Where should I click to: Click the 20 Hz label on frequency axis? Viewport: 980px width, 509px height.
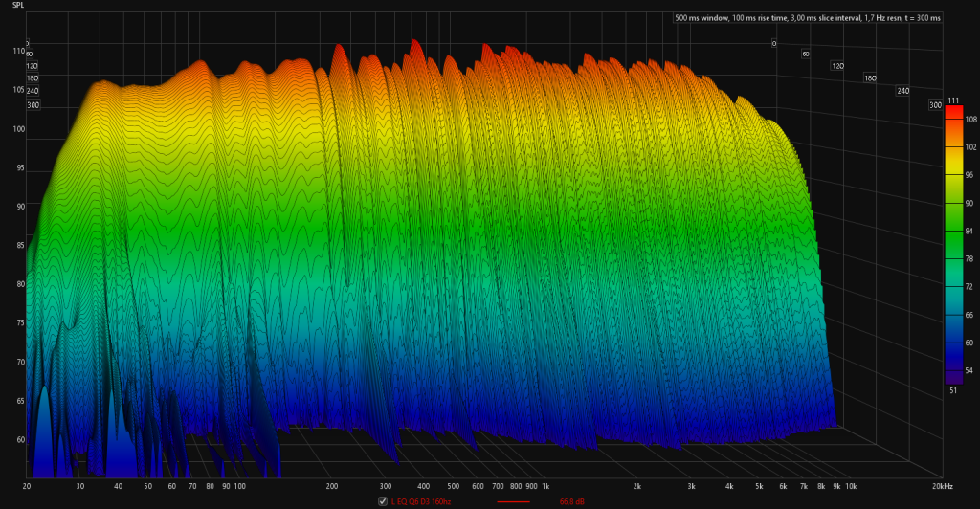(26, 486)
